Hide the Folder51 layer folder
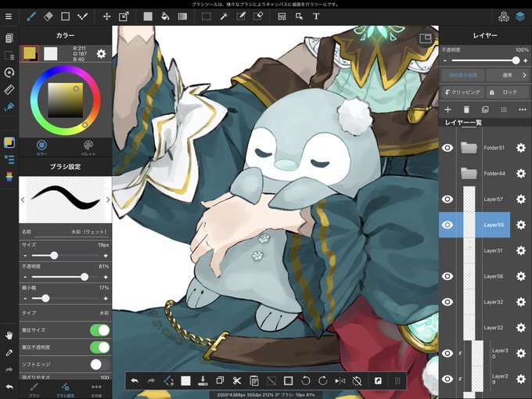The height and width of the screenshot is (399, 532). pos(448,148)
